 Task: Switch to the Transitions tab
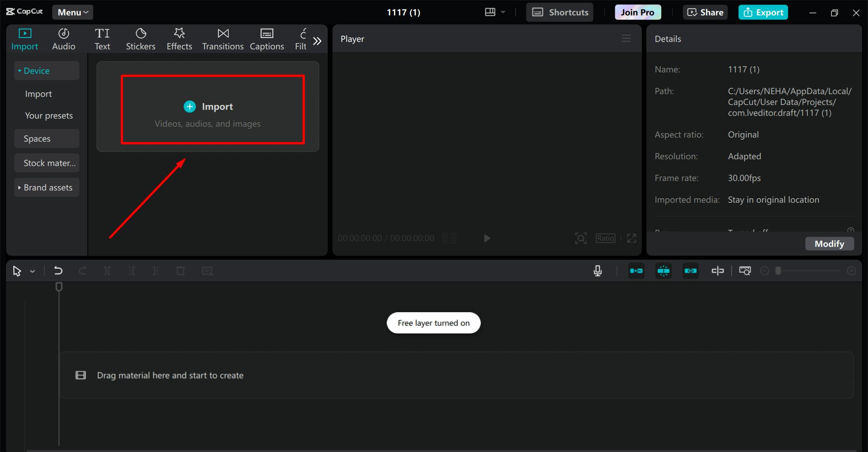point(223,39)
